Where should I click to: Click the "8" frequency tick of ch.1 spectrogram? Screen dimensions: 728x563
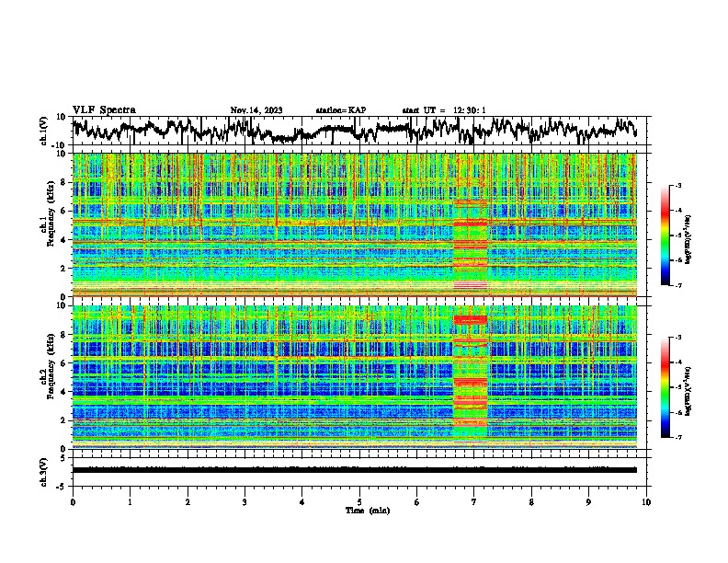pyautogui.click(x=63, y=182)
